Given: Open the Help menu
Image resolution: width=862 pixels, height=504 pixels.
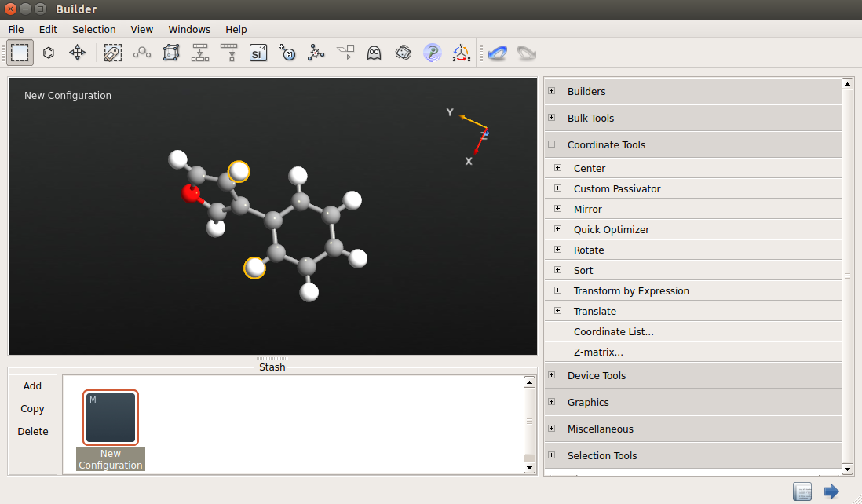Looking at the screenshot, I should 236,30.
